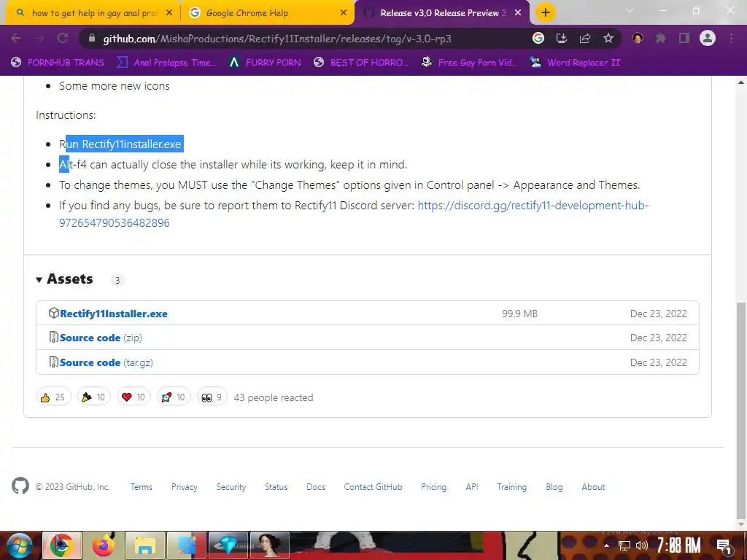Open the Terms footer link
The height and width of the screenshot is (560, 747).
(142, 487)
